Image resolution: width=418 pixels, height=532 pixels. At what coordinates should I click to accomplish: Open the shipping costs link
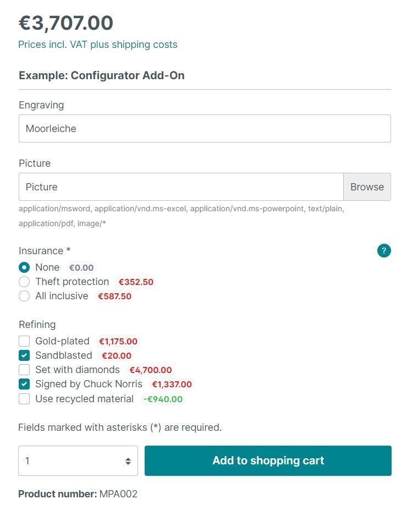145,45
